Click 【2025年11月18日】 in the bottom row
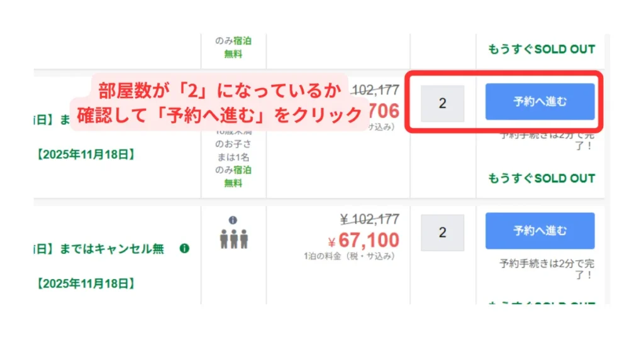The image size is (644, 338). 85,283
